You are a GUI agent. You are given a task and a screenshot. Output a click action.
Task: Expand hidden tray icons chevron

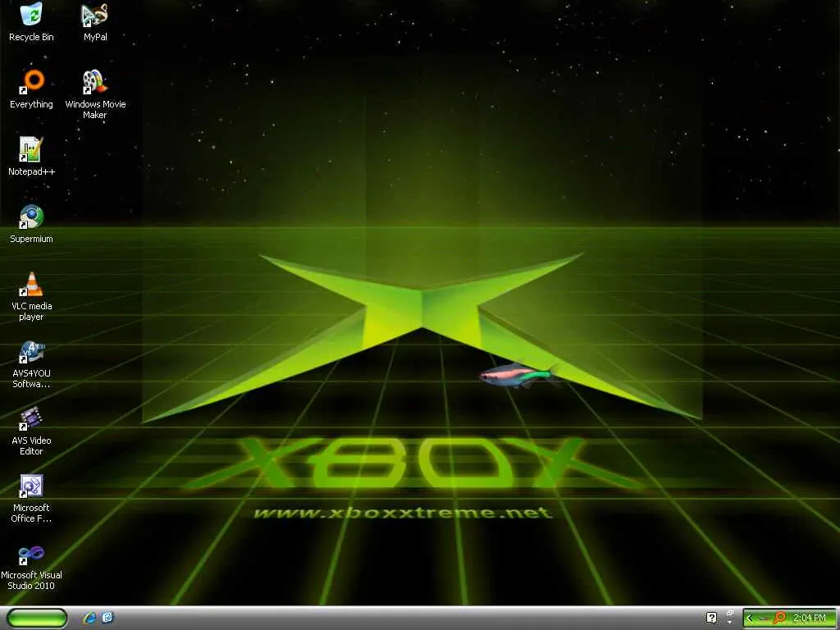tap(750, 618)
